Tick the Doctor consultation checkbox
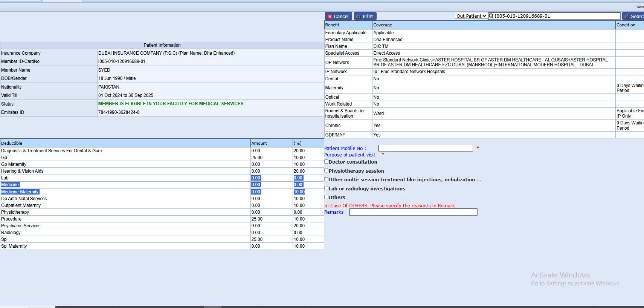Viewport: 644px width, 308px height. (x=327, y=162)
